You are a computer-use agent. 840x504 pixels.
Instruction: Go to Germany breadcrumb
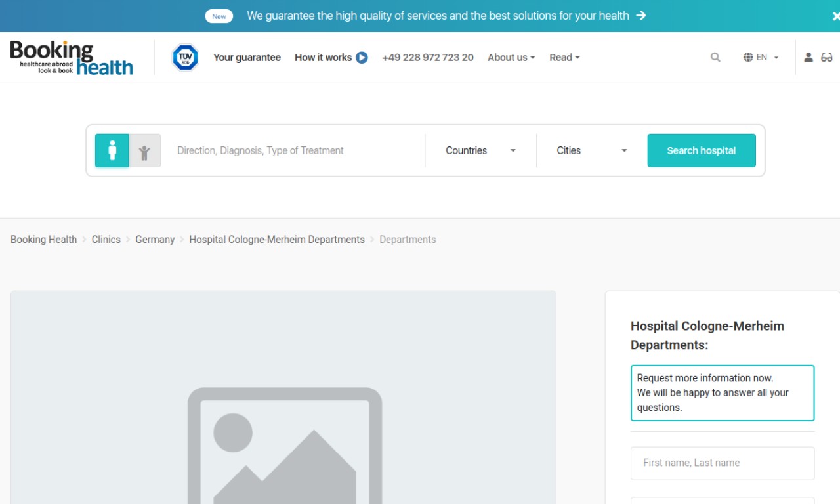155,240
